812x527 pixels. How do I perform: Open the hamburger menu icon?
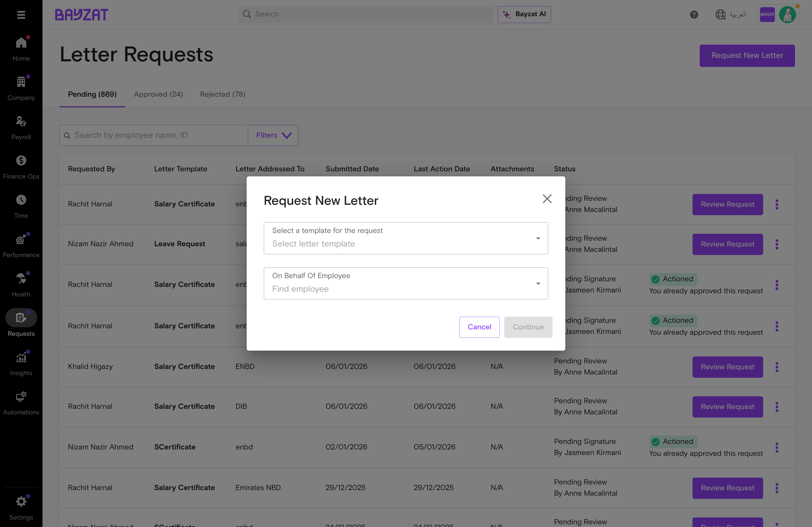[x=21, y=15]
